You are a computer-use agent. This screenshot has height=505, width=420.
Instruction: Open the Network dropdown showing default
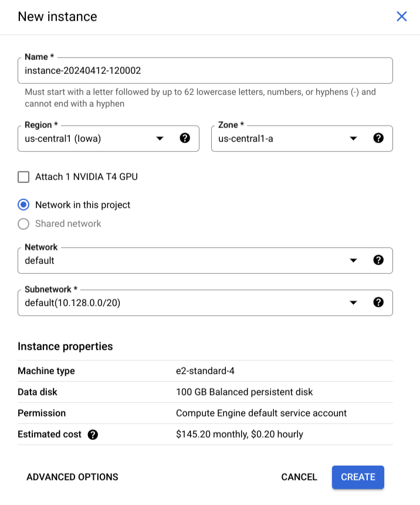pos(176,260)
